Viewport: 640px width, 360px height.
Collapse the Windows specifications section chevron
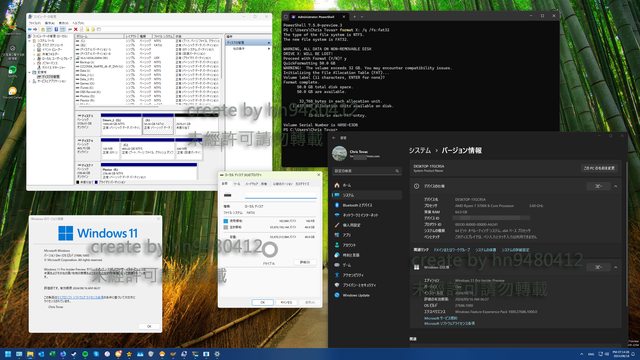tap(616, 267)
